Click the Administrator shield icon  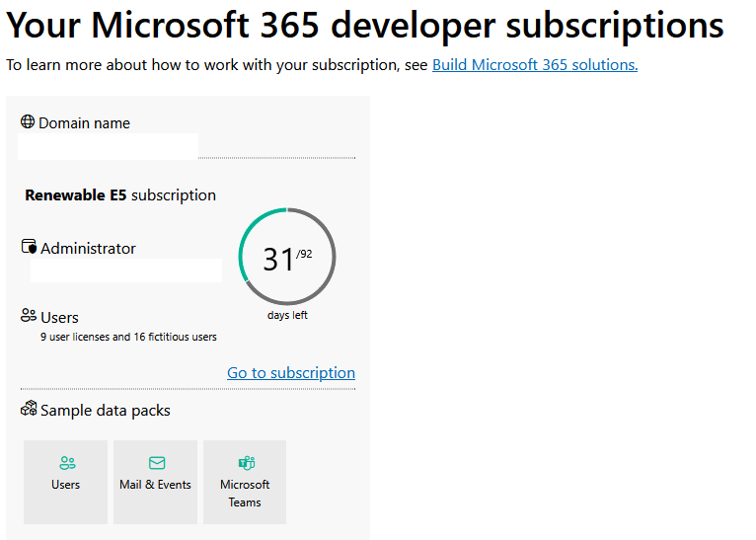(29, 247)
